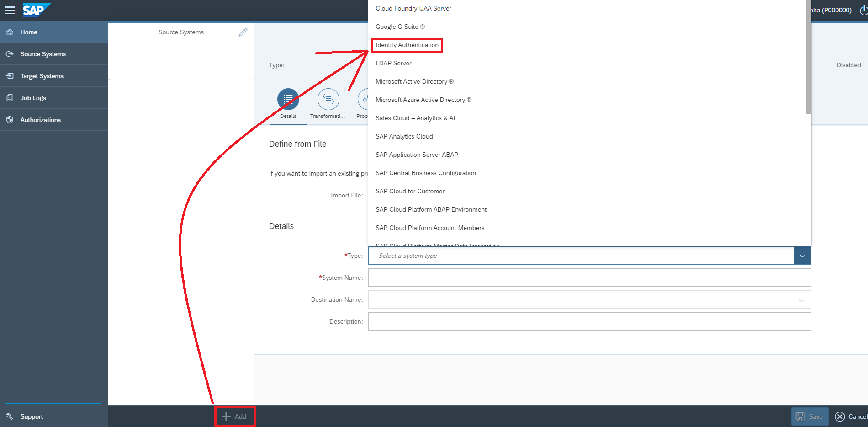The height and width of the screenshot is (427, 868).
Task: Choose LDAP Server option
Action: [x=587, y=63]
